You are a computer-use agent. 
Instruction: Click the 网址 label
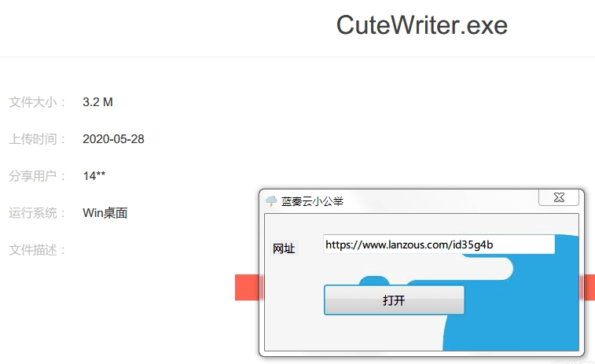point(284,248)
